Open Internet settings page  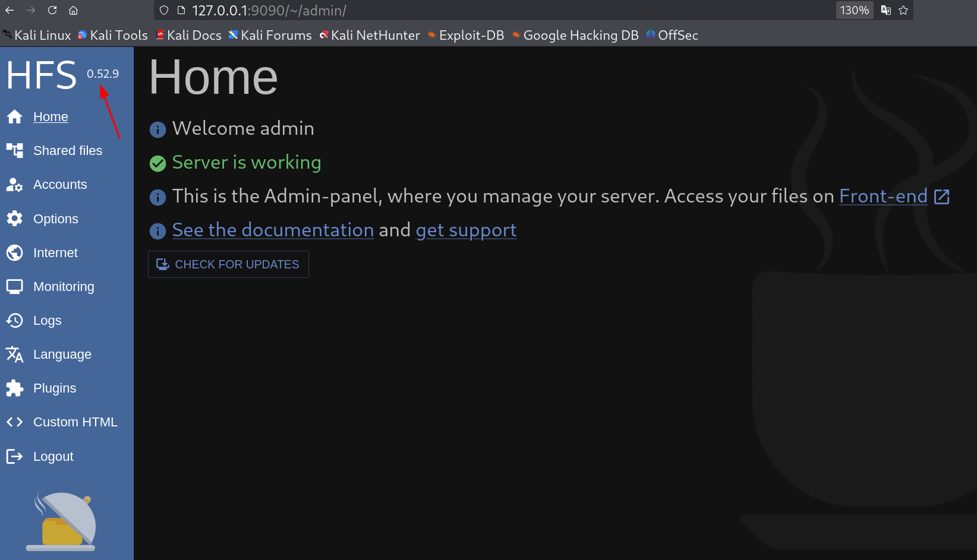point(55,253)
